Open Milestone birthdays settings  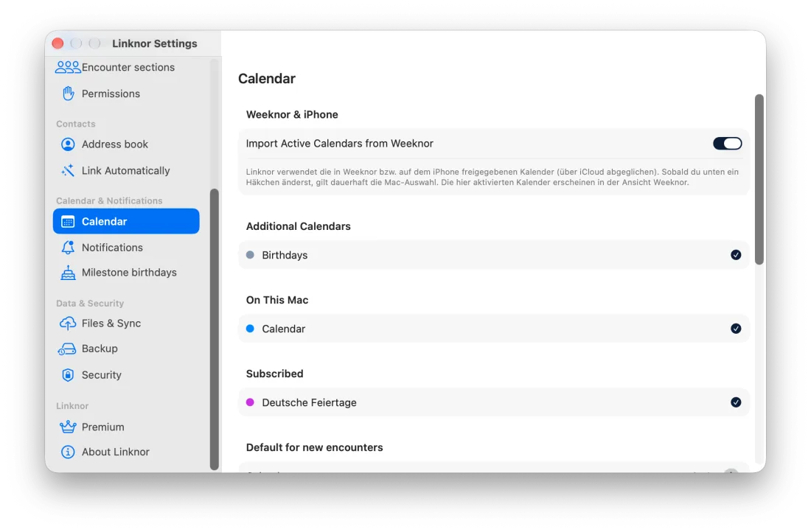coord(126,273)
